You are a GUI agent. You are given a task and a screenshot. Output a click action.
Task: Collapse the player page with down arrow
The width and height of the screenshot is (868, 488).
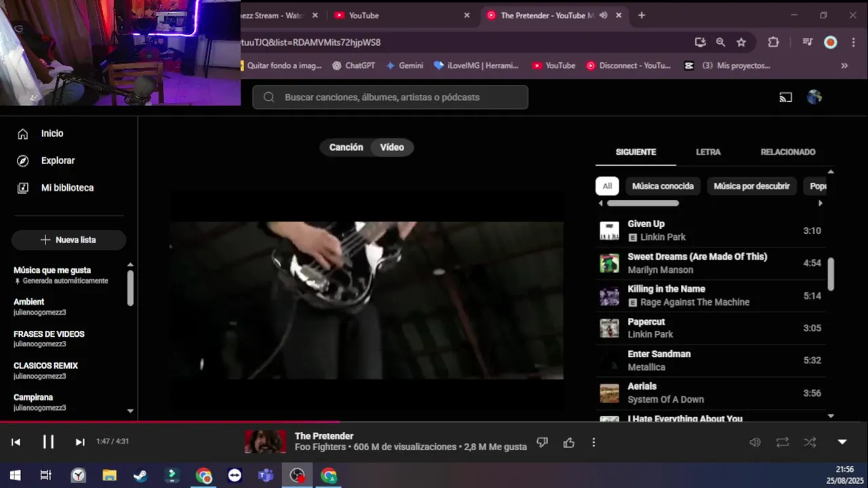(x=842, y=442)
